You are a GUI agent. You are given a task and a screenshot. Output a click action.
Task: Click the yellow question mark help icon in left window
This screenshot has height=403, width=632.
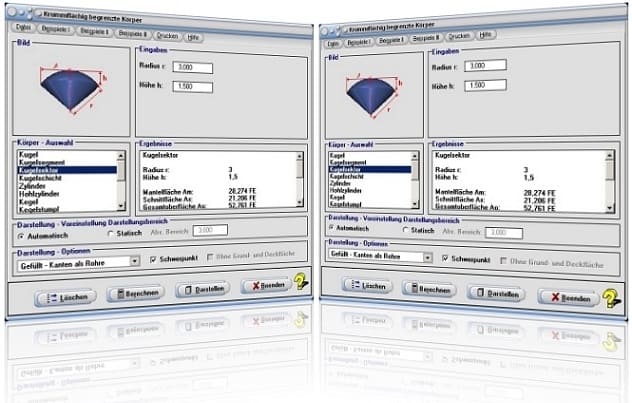point(300,283)
